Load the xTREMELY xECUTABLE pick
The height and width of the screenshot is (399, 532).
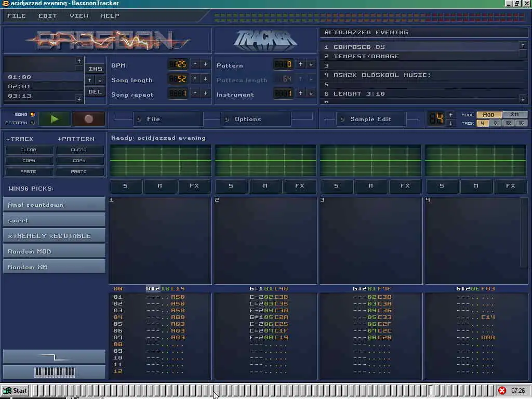(x=54, y=236)
